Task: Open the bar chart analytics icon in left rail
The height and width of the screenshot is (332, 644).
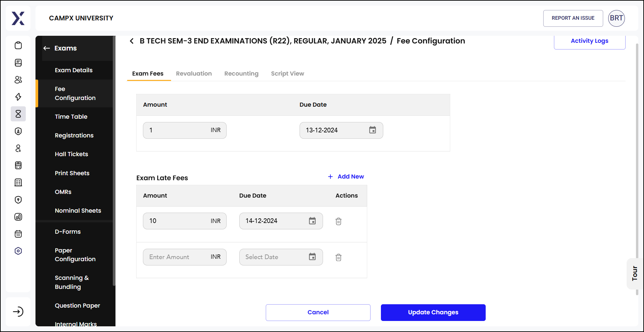Action: [x=18, y=217]
